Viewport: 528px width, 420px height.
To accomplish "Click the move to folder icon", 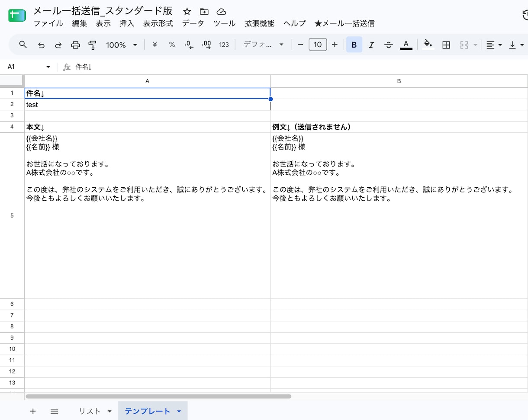I will [x=204, y=12].
